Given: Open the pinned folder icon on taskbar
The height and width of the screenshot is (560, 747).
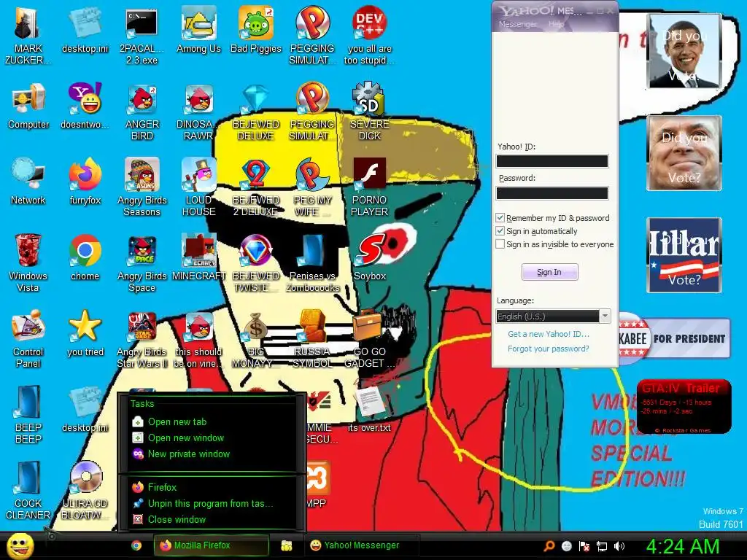Looking at the screenshot, I should point(286,545).
